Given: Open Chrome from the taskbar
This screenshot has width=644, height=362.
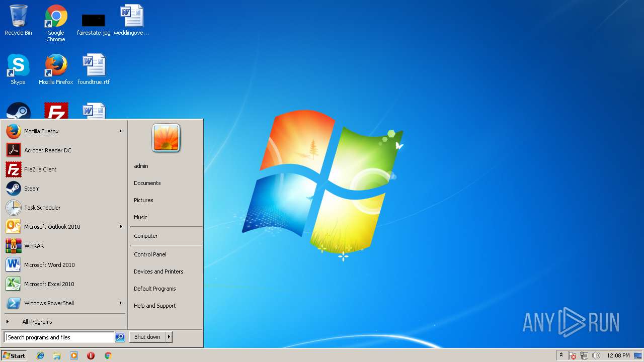Looking at the screenshot, I should (x=108, y=355).
